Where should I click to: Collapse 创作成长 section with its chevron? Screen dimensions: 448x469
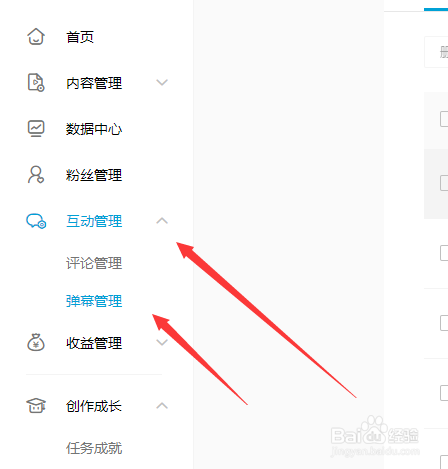pos(162,406)
